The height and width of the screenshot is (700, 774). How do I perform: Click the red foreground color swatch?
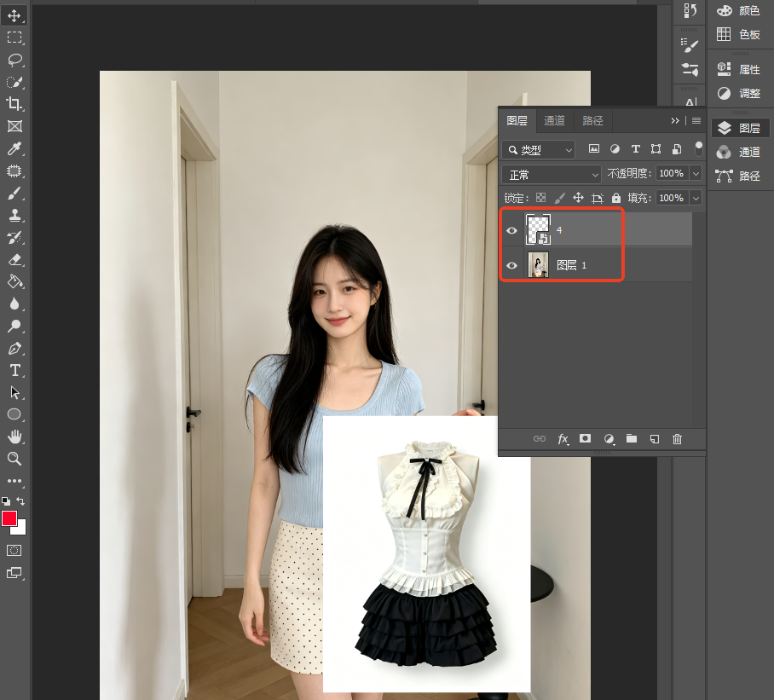(9, 518)
